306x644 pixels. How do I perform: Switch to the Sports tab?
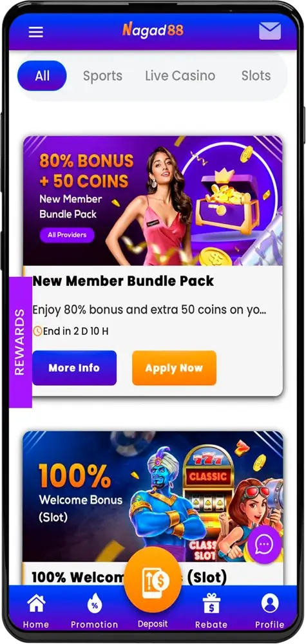[x=102, y=75]
